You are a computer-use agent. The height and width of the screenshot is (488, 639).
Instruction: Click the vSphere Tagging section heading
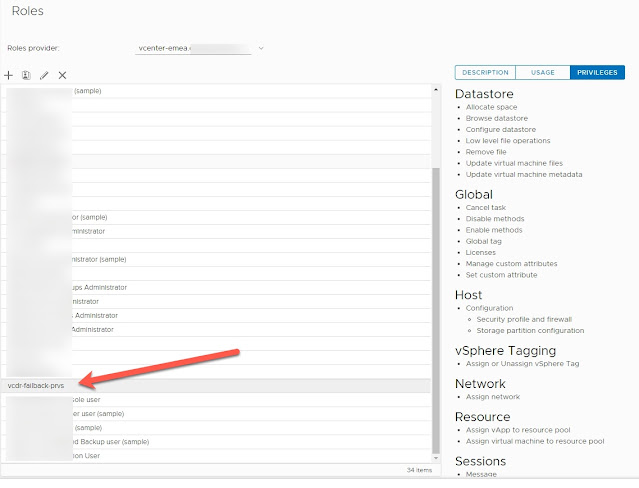(506, 351)
